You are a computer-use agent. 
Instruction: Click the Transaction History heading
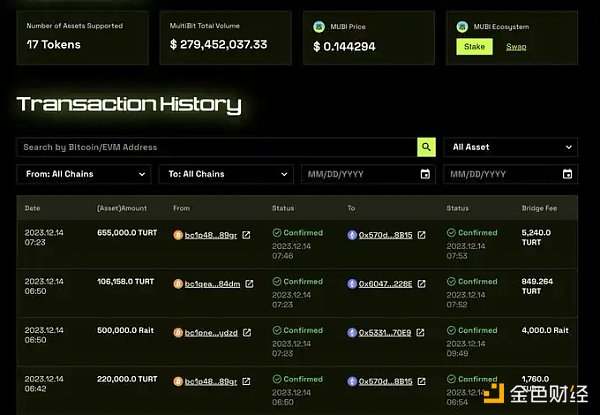129,104
